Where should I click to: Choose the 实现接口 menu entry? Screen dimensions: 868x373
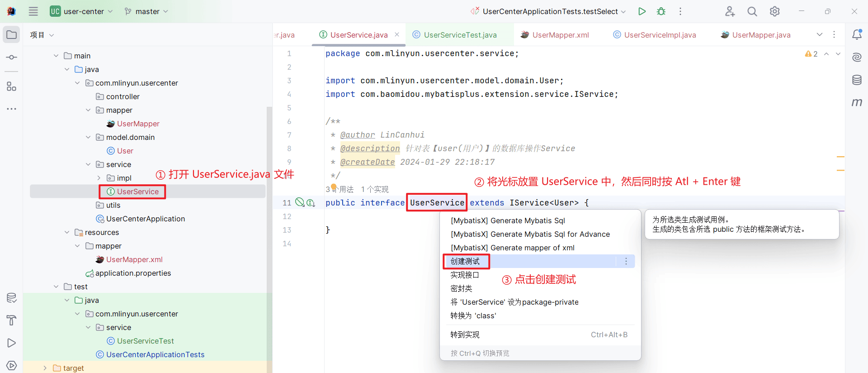click(x=465, y=275)
